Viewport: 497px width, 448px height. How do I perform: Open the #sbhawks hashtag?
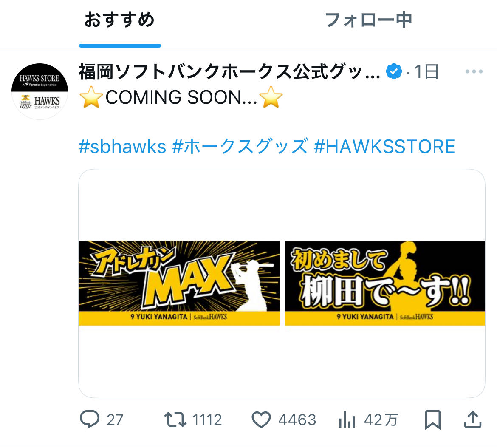coord(122,147)
